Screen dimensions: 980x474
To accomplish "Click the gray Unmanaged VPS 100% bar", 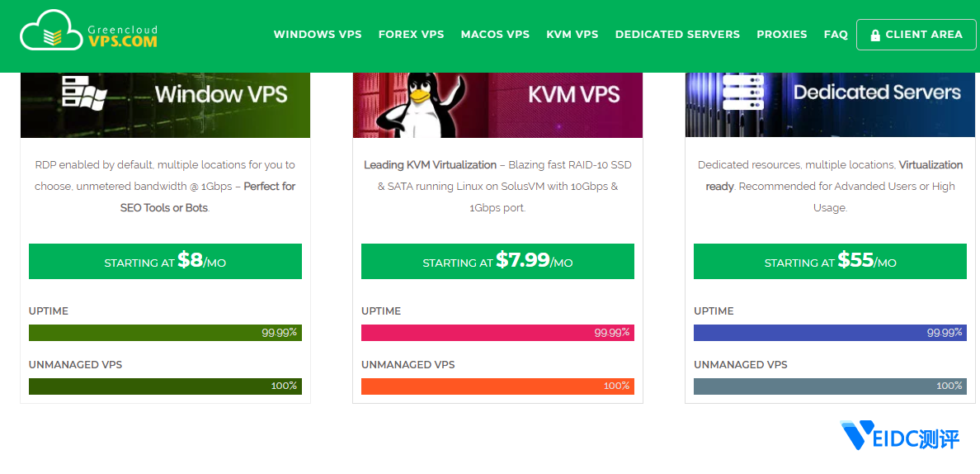I will pos(830,386).
